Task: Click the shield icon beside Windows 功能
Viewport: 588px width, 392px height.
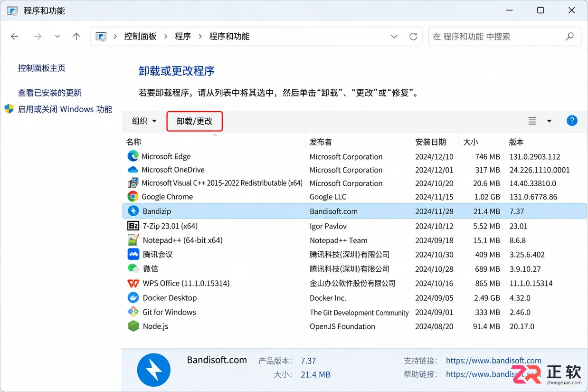Action: [x=9, y=109]
